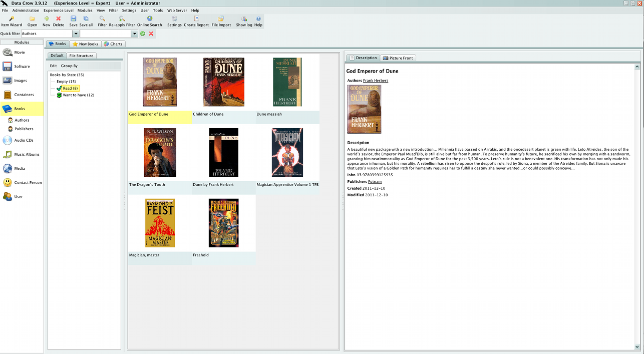Image resolution: width=644 pixels, height=354 pixels.
Task: Follow the Frank Herbert author link
Action: [376, 81]
